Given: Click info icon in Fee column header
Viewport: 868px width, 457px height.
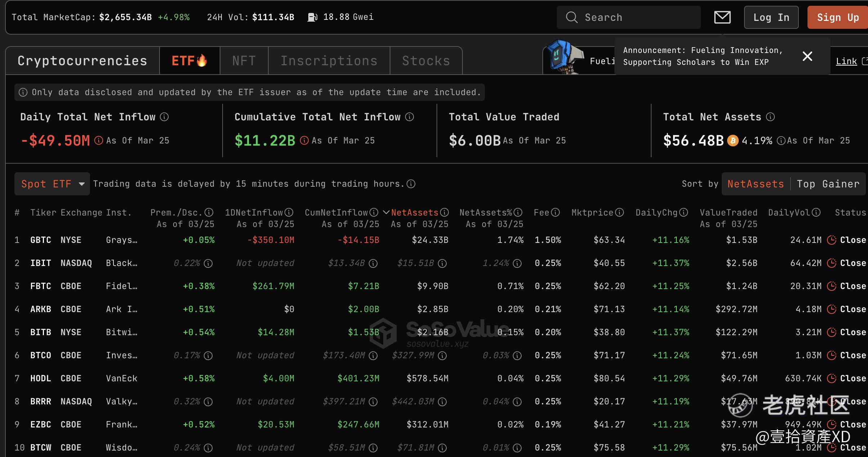Looking at the screenshot, I should click(555, 212).
